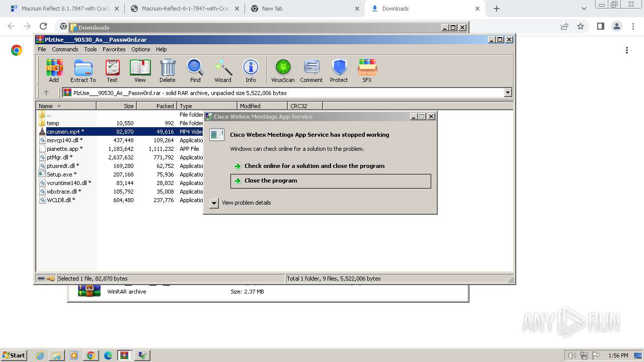Click Check online for a solution
Viewport: 644px width, 362px height.
(x=314, y=166)
